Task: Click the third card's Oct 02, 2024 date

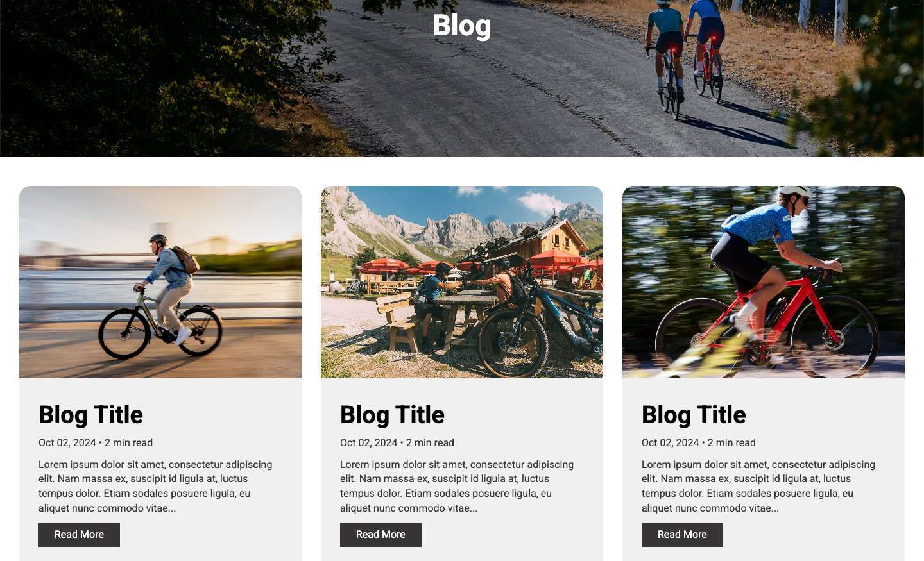Action: click(x=671, y=443)
